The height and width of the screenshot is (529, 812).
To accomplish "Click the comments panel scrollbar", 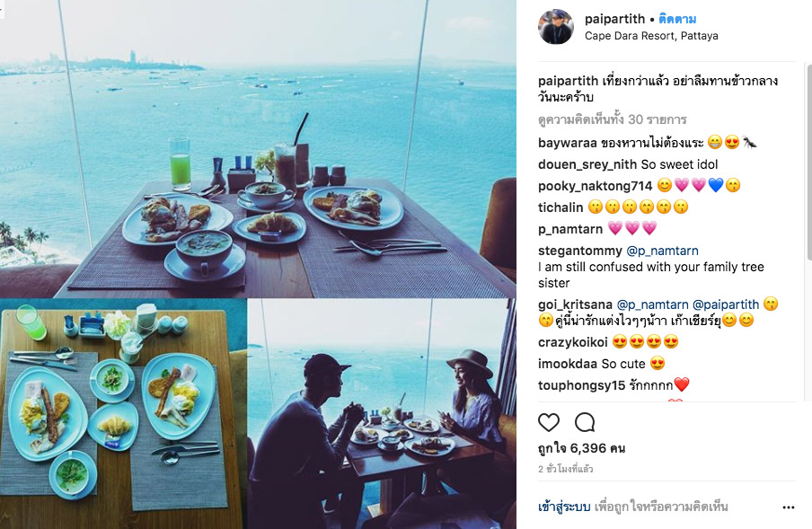I will pyautogui.click(x=809, y=162).
